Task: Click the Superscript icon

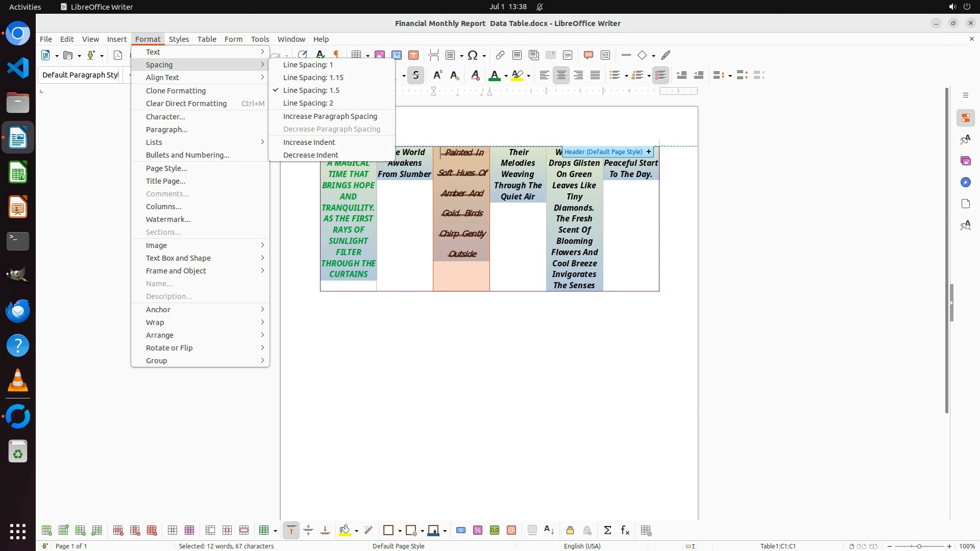Action: 437,76
